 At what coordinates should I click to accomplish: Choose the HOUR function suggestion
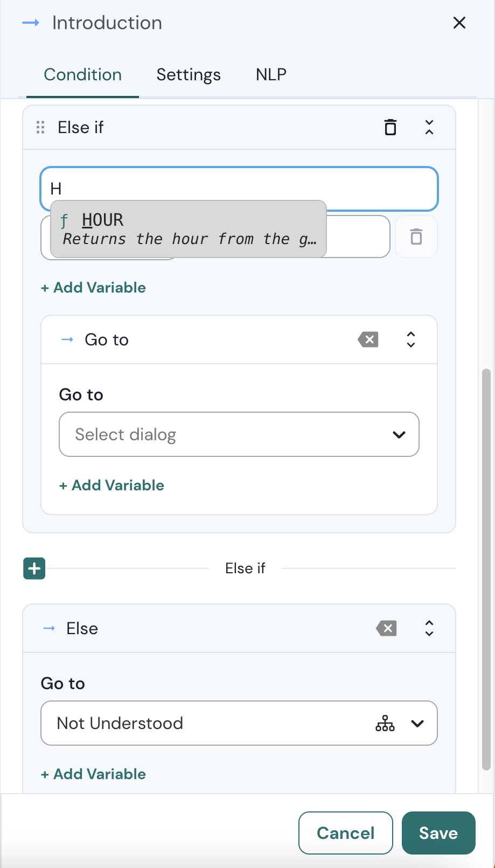coord(188,229)
